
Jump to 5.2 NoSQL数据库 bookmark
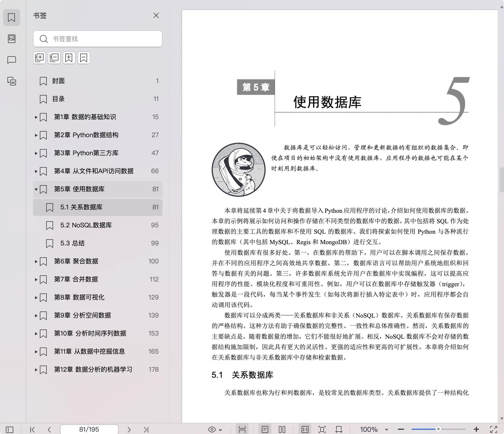[x=98, y=225]
